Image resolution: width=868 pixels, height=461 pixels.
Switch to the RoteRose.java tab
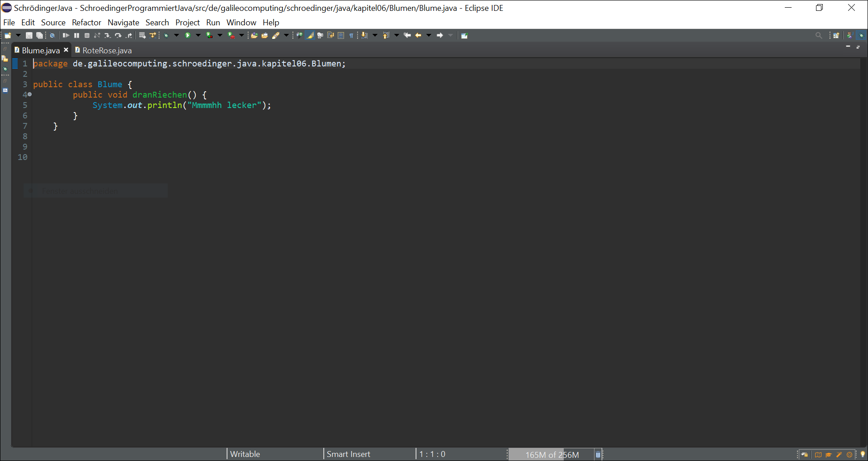pos(107,50)
